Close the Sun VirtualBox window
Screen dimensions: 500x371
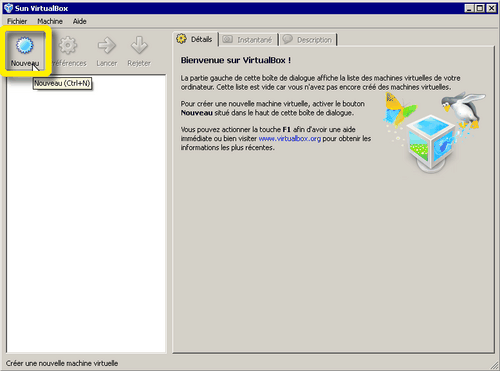(491, 8)
